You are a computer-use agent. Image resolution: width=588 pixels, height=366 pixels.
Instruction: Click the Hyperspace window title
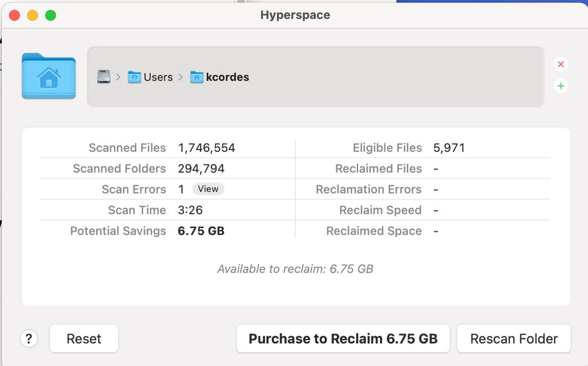point(295,15)
